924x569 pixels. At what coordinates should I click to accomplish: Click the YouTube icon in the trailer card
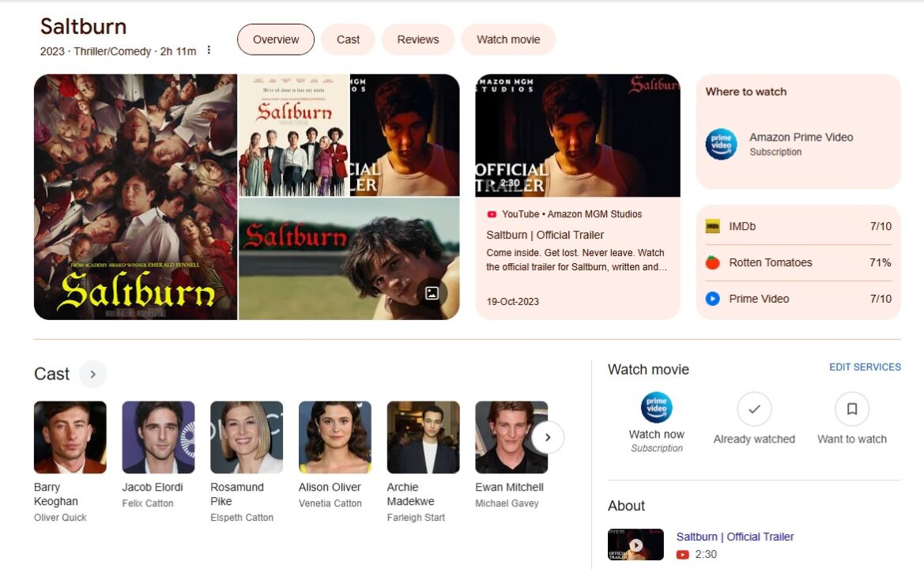492,214
